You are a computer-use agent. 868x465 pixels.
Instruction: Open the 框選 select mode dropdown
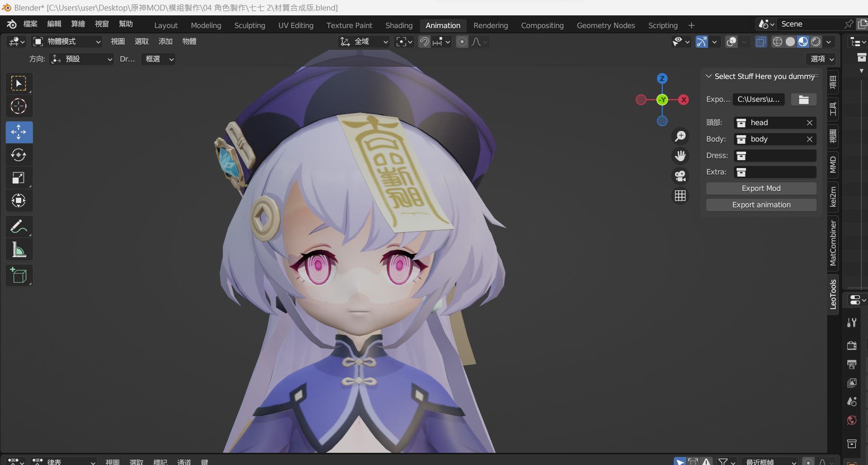158,59
